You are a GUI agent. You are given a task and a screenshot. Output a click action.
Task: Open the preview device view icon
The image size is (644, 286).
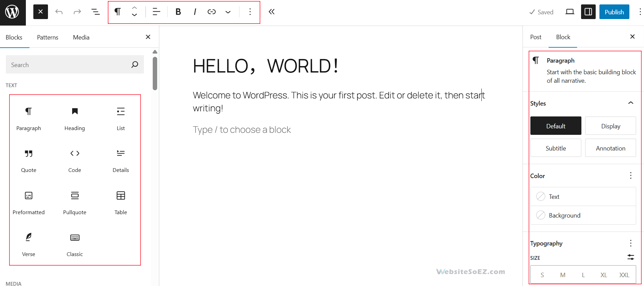point(570,12)
